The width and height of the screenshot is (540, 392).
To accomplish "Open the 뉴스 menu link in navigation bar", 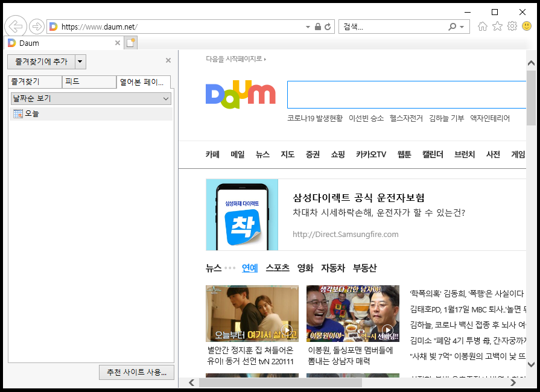I will pyautogui.click(x=262, y=154).
